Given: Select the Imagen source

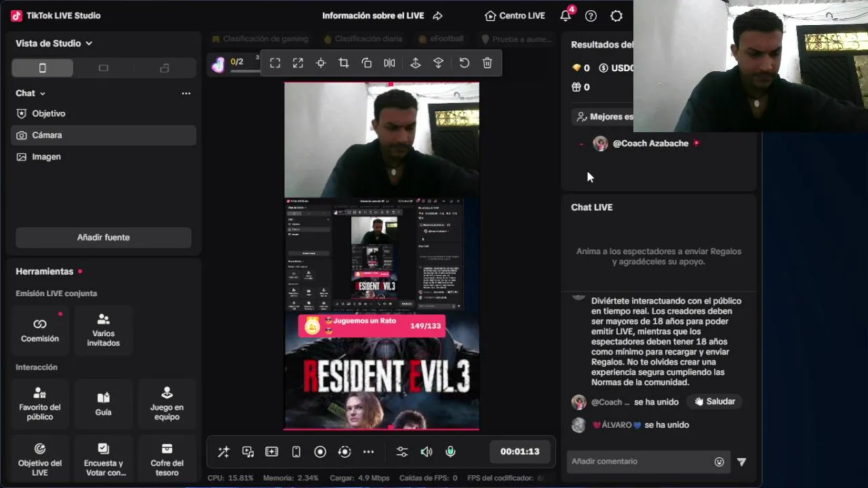Looking at the screenshot, I should (x=104, y=157).
